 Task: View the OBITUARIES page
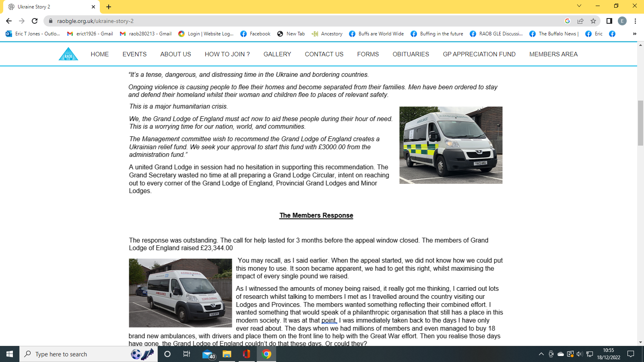point(411,54)
